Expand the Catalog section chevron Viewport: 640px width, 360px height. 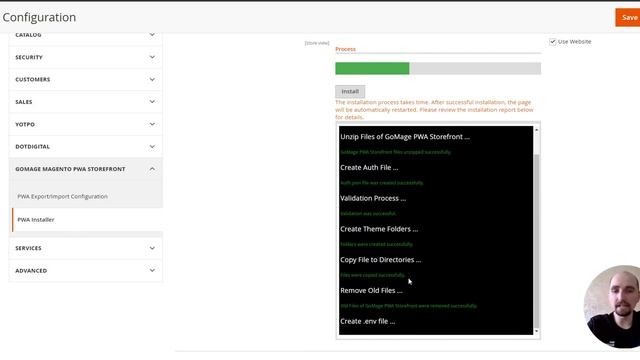152,35
